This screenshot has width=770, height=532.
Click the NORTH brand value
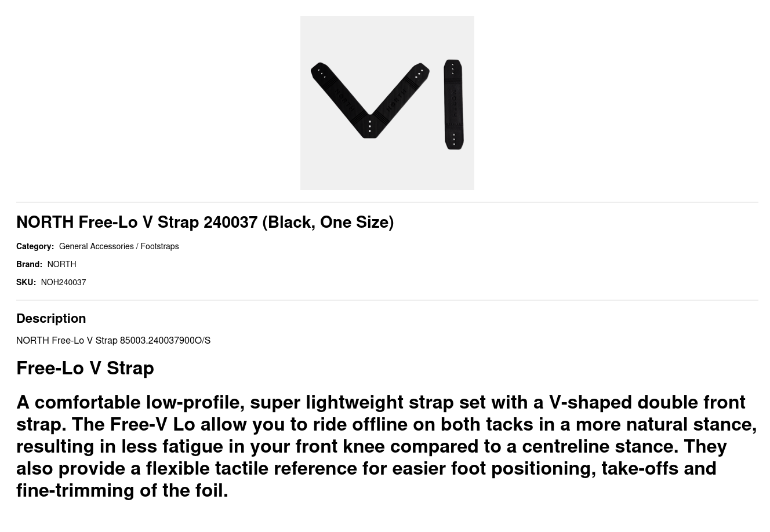pos(61,264)
